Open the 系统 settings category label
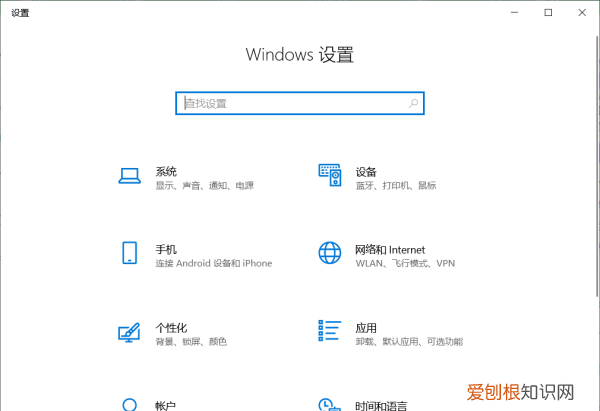The width and height of the screenshot is (600, 411). click(x=166, y=171)
